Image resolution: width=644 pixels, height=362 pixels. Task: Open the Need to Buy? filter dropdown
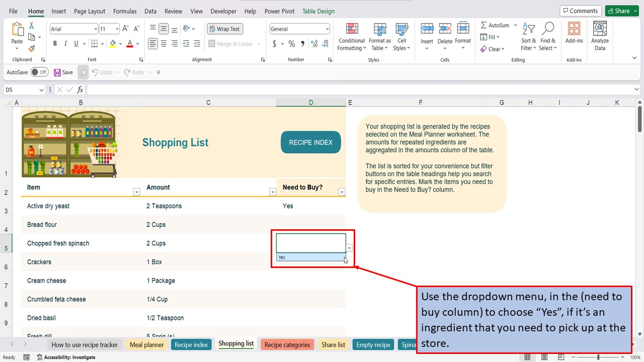click(x=342, y=192)
